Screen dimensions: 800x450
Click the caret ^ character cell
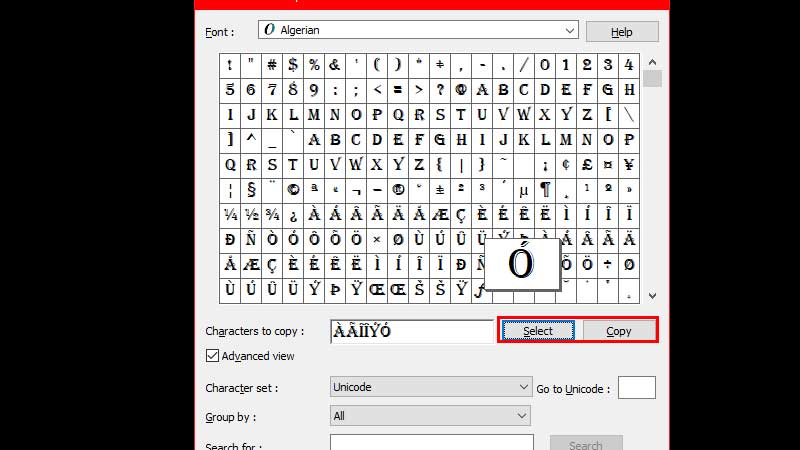251,140
